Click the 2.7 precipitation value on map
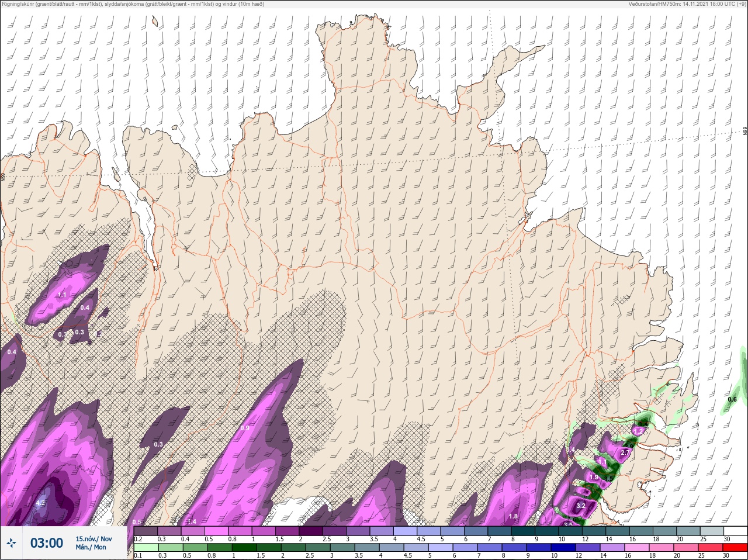This screenshot has width=748, height=560. click(625, 452)
